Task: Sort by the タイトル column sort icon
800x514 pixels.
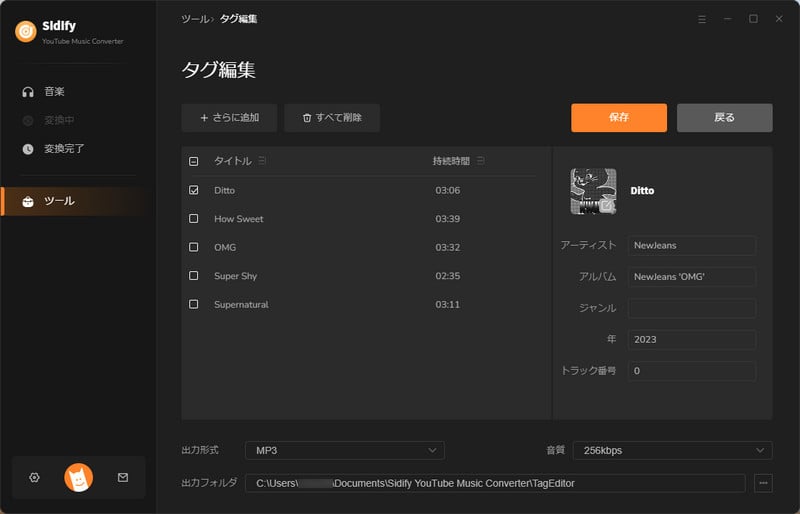Action: [x=262, y=161]
